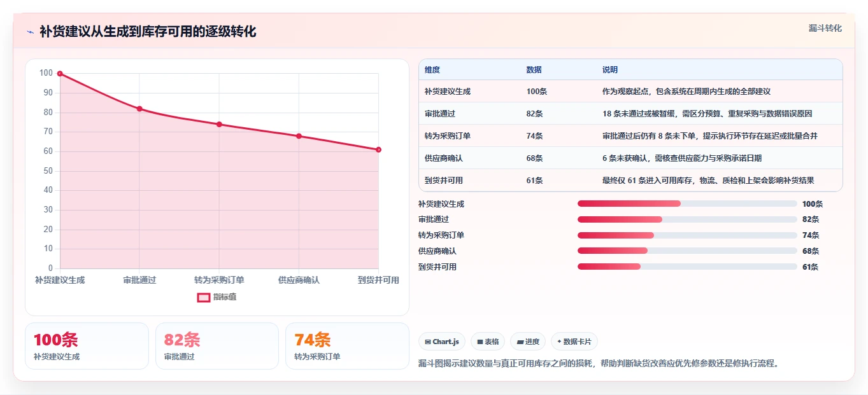The height and width of the screenshot is (395, 868).
Task: Click the x-axis label 到货并可用
Action: [378, 280]
